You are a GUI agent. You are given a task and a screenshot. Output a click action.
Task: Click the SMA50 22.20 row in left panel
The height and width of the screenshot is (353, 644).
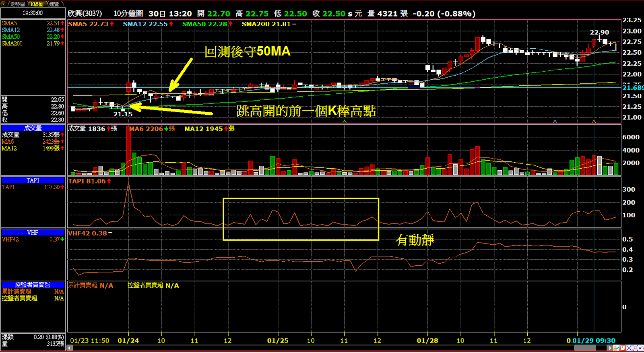pos(33,37)
